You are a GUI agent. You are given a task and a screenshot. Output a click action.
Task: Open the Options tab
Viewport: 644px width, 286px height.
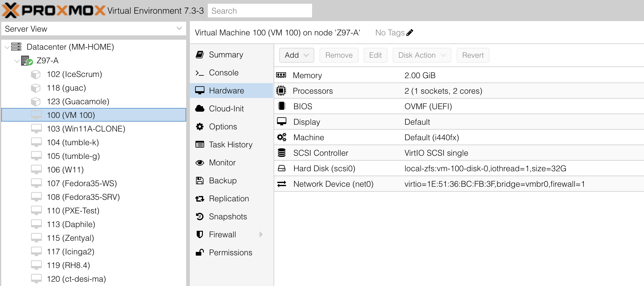tap(231, 127)
